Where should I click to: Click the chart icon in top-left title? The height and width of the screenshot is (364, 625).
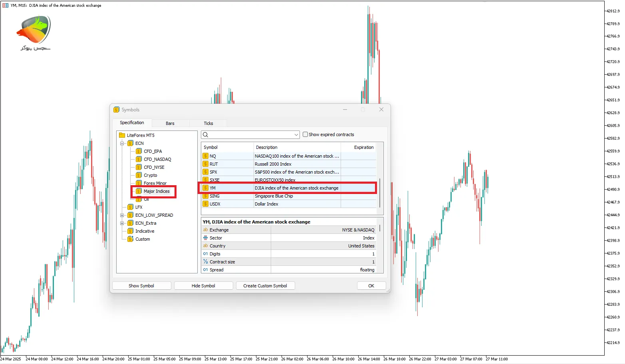click(x=5, y=6)
